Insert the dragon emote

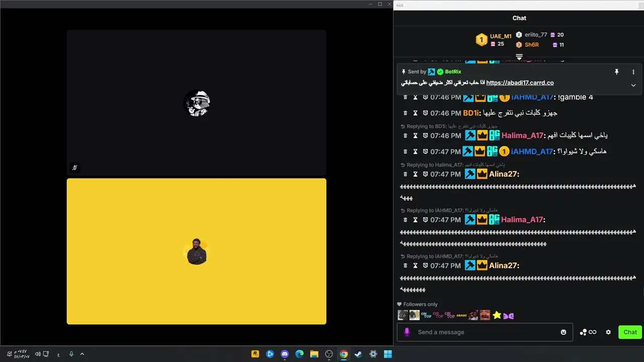tap(403, 315)
